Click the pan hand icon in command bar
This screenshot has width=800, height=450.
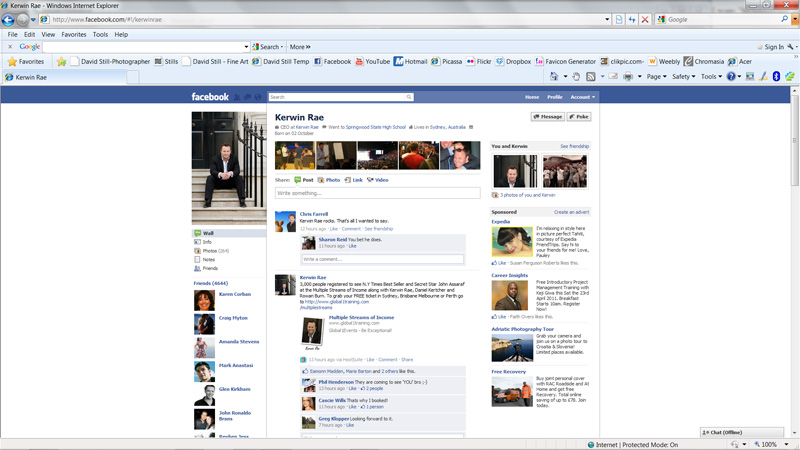pyautogui.click(x=576, y=77)
